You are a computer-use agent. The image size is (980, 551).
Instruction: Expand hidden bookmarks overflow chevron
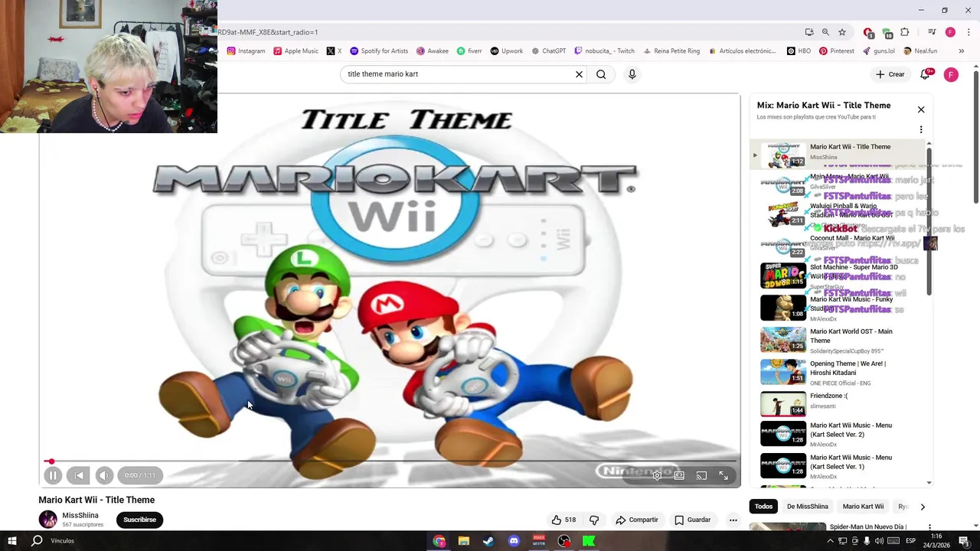click(962, 51)
